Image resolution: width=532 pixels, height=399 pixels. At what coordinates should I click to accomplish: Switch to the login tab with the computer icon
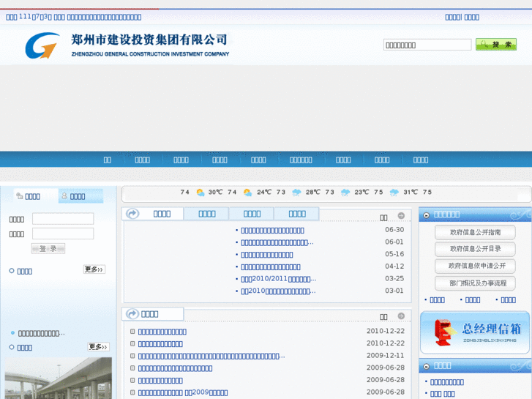tap(36, 196)
